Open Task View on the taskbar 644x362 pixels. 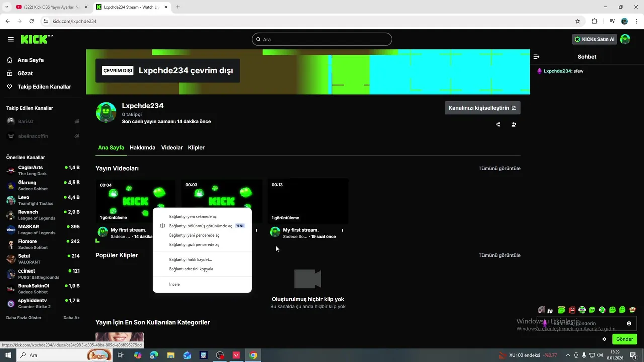[x=121, y=355]
